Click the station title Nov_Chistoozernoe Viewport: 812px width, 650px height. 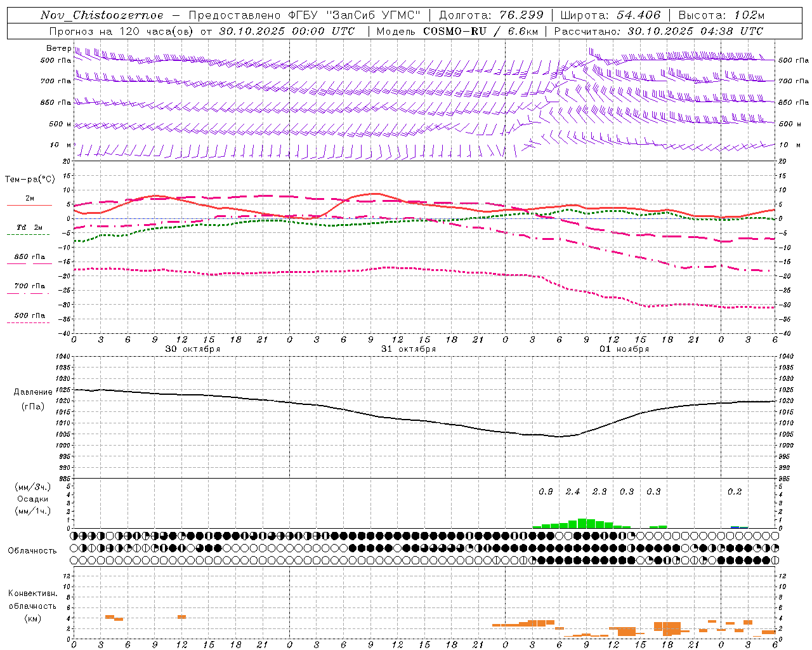tap(101, 15)
